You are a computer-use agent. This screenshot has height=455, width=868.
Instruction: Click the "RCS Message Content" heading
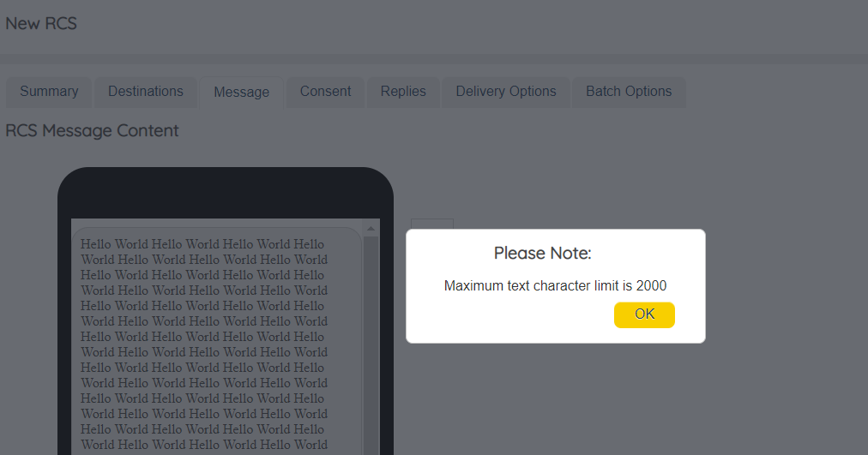92,131
